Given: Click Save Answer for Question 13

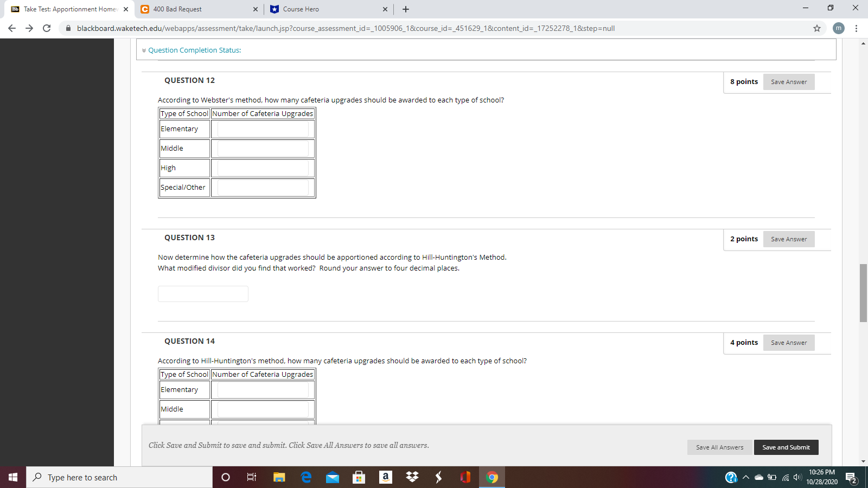Looking at the screenshot, I should 789,239.
